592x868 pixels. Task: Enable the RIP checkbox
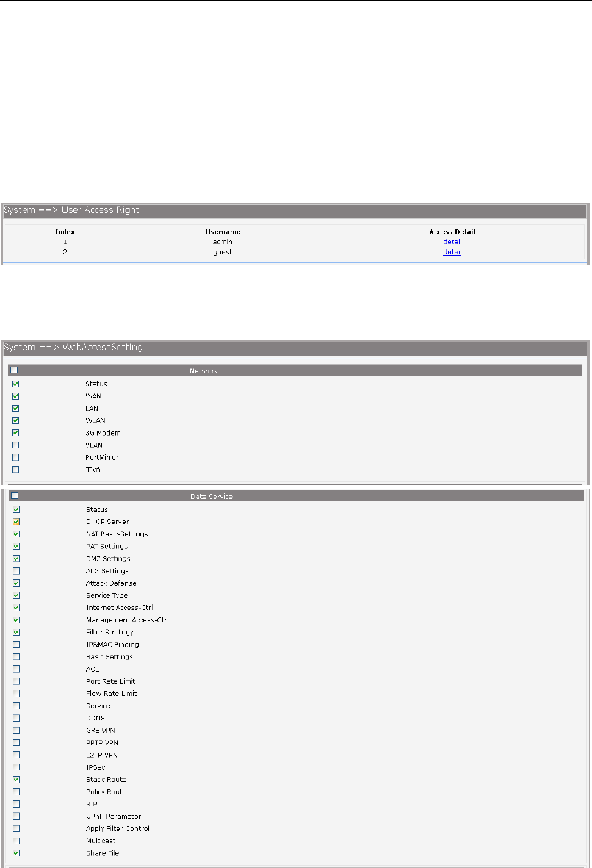[x=16, y=804]
